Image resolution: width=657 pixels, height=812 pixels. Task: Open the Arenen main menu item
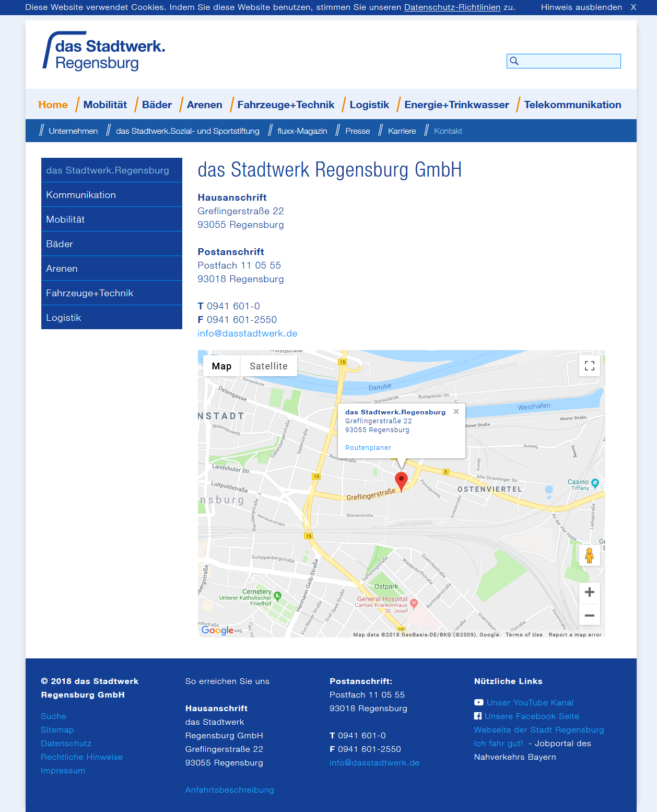coord(205,105)
